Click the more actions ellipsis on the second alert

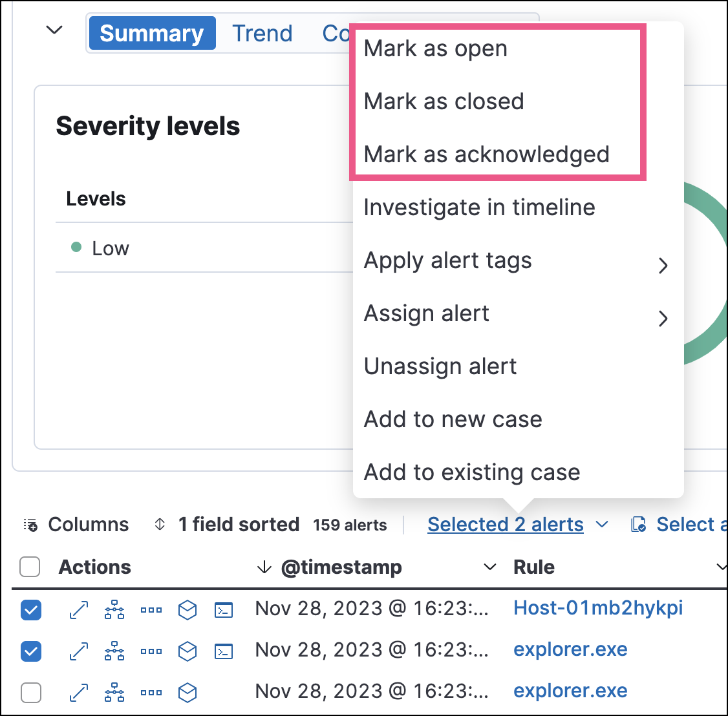tap(151, 651)
